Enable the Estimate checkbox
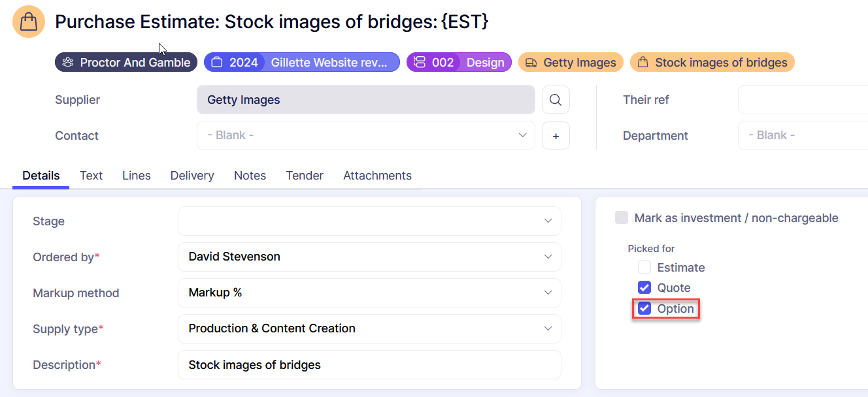 [x=644, y=268]
